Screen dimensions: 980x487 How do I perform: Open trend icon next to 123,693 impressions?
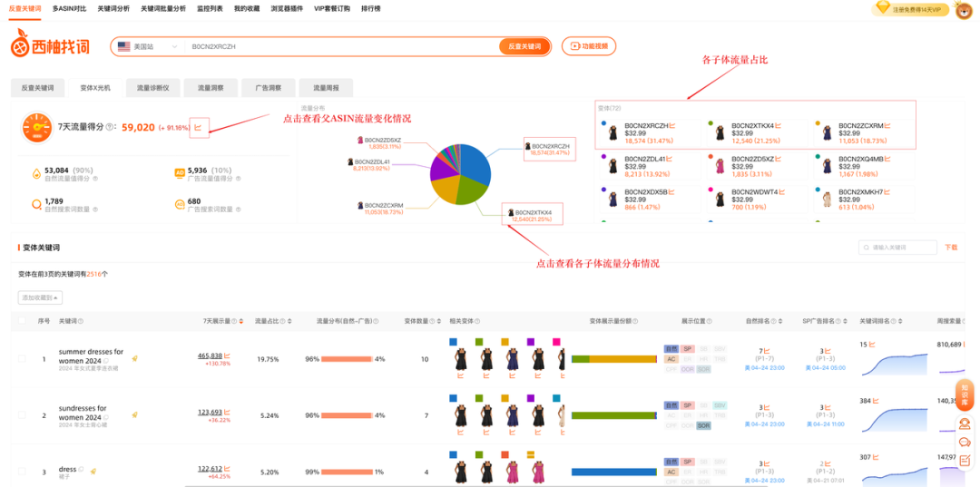[x=227, y=412]
